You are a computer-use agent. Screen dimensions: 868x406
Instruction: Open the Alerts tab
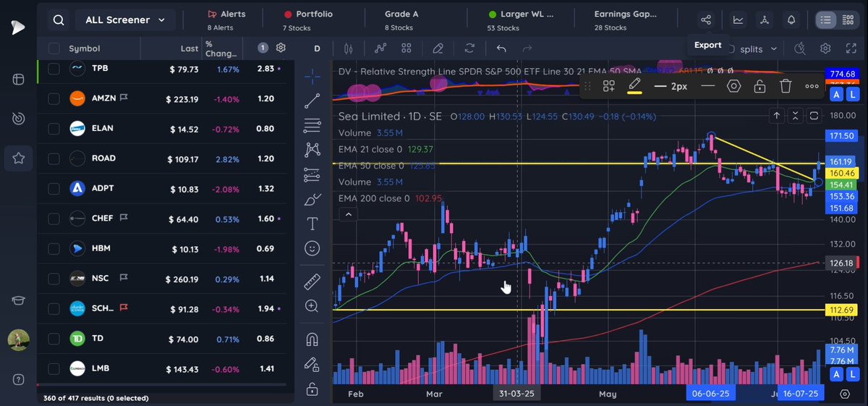[226, 20]
